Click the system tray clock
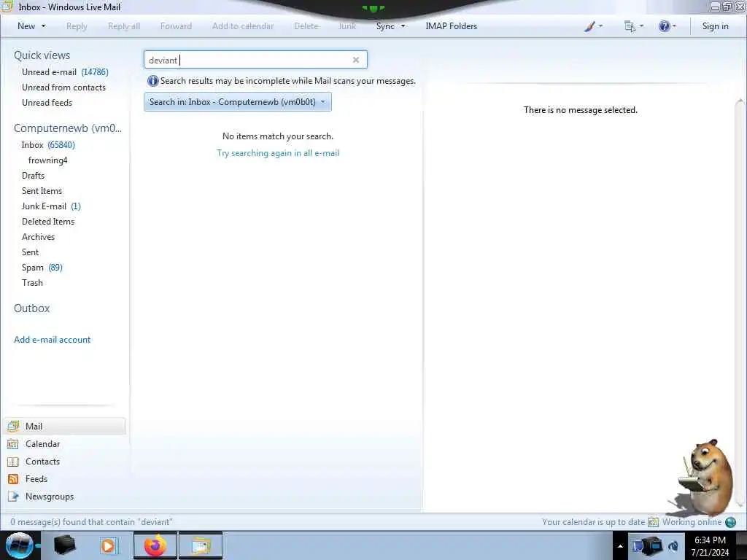This screenshot has height=560, width=747. click(x=711, y=546)
